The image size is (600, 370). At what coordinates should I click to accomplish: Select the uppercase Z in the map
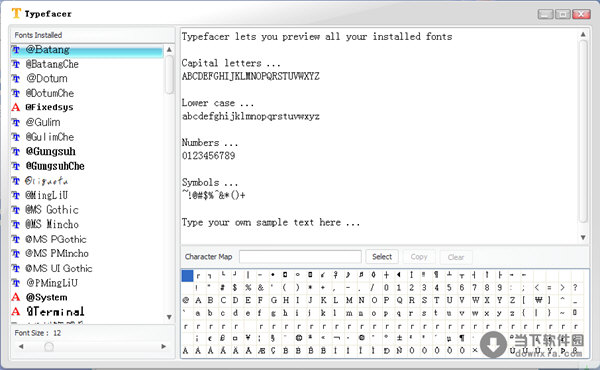(512, 300)
